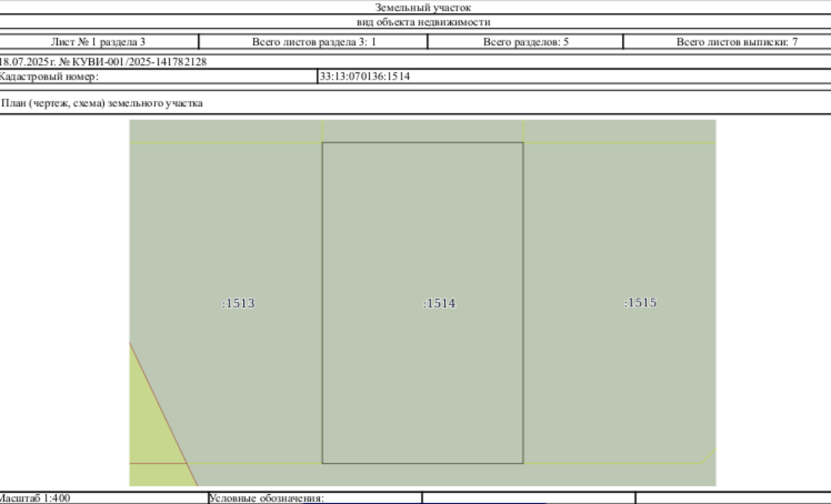Click the parcel label :1513
This screenshot has height=504, width=831.
coord(238,304)
